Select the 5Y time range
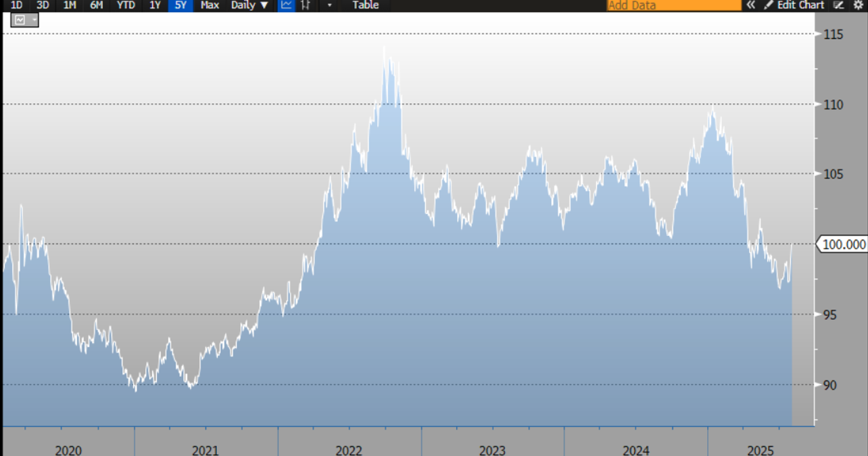The image size is (868, 456). pos(180,5)
